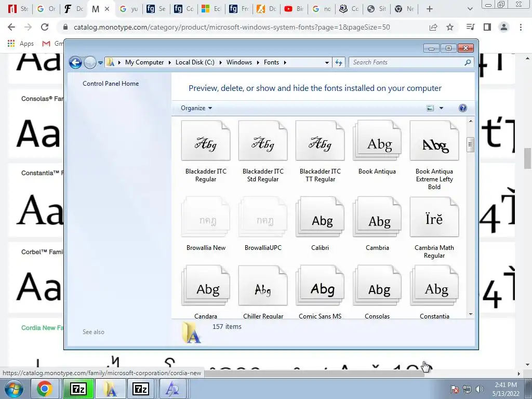Expand the address bar history dropdown
532x399 pixels.
pyautogui.click(x=327, y=62)
